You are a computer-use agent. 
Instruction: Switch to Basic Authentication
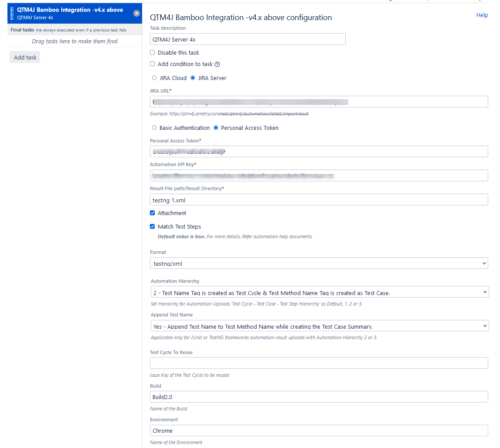pyautogui.click(x=153, y=128)
